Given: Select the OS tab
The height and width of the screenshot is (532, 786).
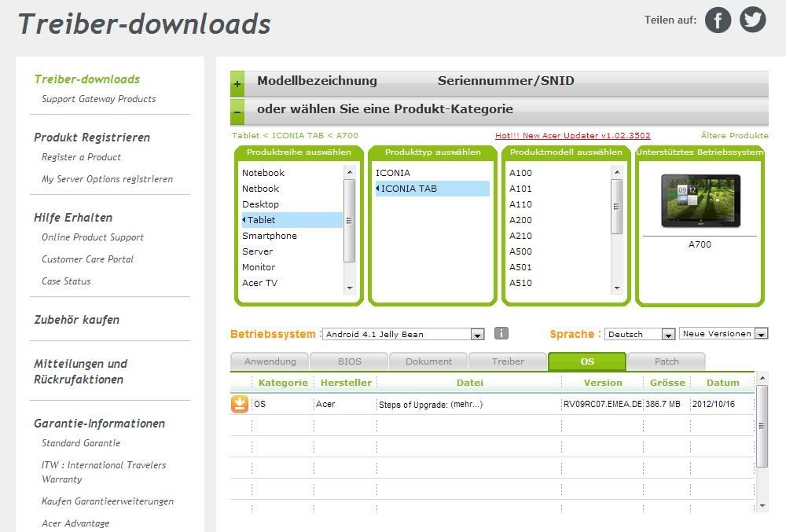Looking at the screenshot, I should [x=587, y=361].
